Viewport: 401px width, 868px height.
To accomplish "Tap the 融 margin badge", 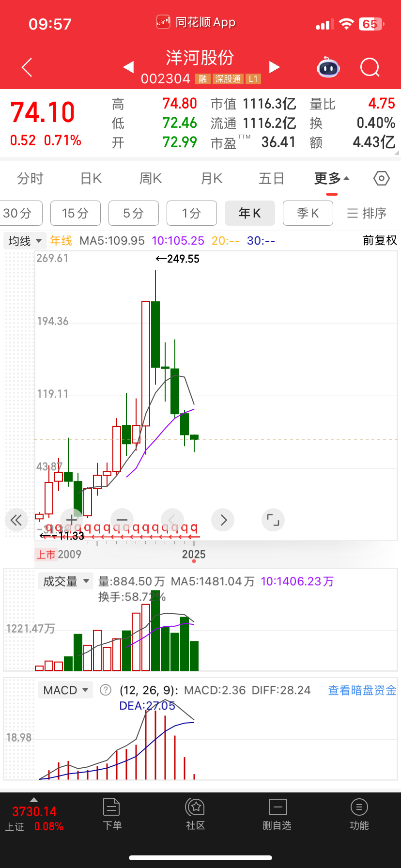I will pos(202,79).
